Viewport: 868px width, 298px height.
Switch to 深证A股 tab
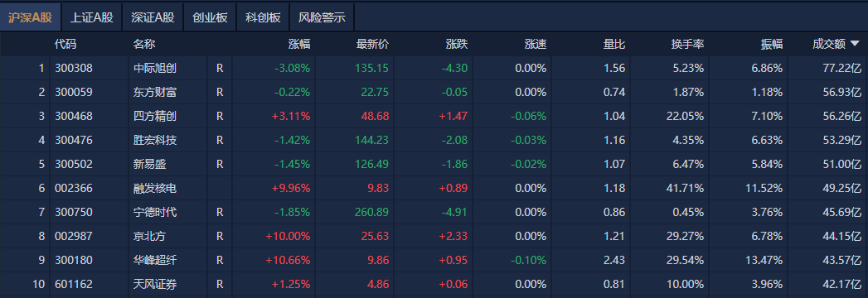[x=153, y=17]
